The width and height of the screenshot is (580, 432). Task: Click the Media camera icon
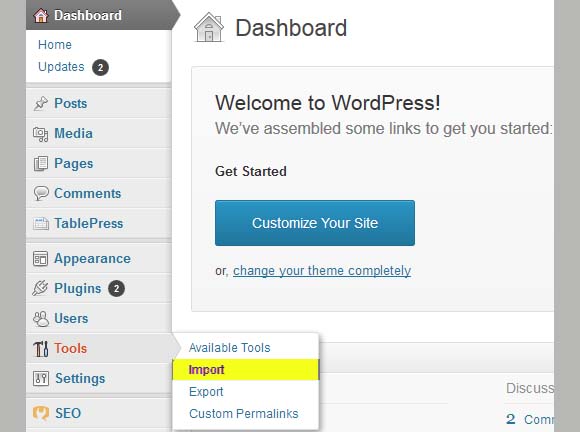[41, 134]
